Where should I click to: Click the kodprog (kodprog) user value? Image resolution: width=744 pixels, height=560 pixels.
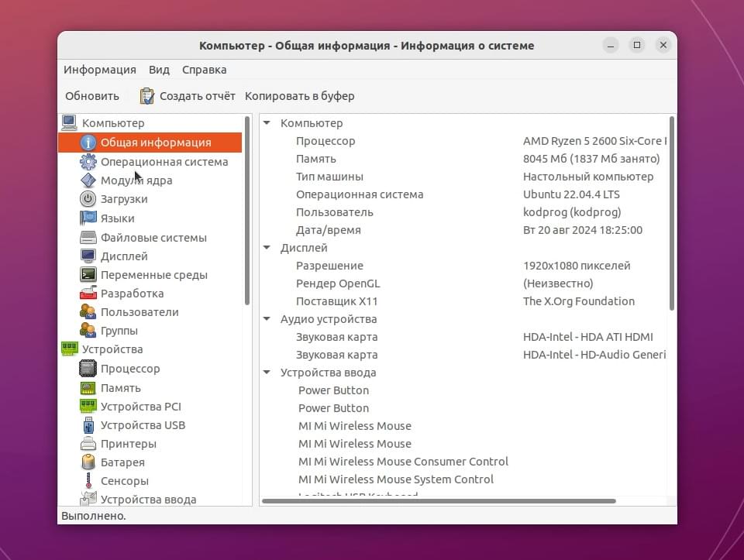[x=572, y=212]
